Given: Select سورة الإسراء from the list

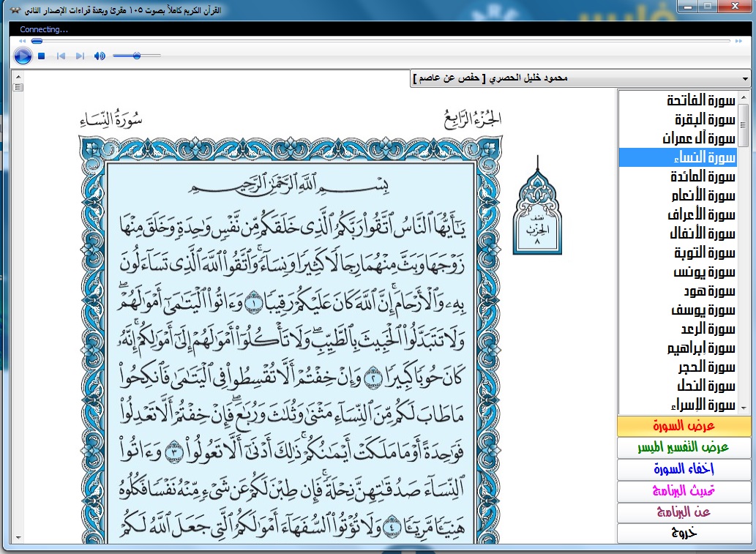Looking at the screenshot, I should [x=678, y=405].
